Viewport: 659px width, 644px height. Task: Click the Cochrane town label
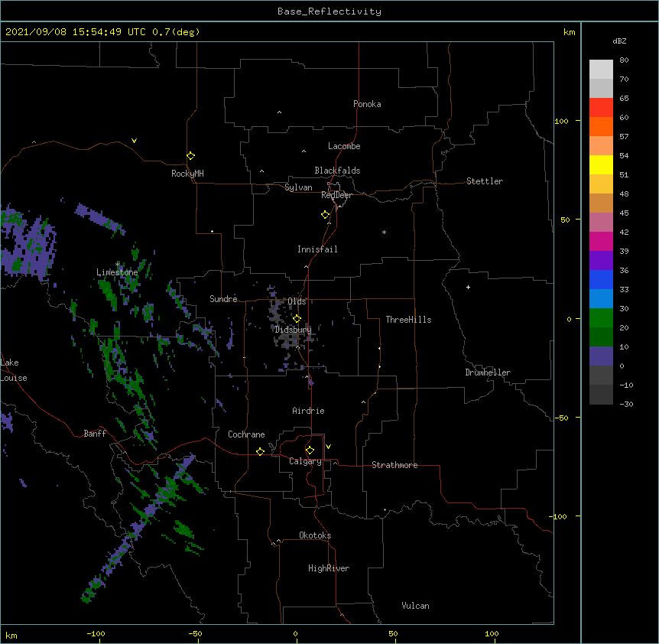[246, 434]
